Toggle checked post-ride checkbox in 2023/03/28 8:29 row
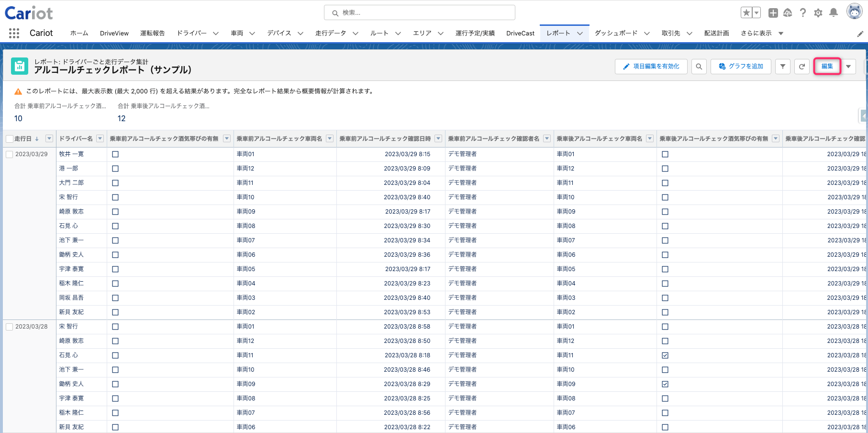This screenshot has height=433, width=868. [x=665, y=384]
